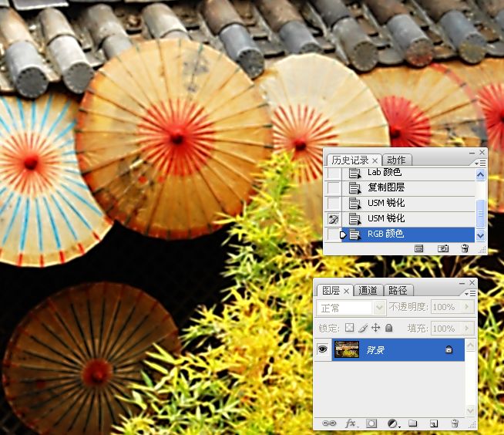Click the 不透明度 100% value field
This screenshot has width=504, height=435.
[x=447, y=307]
